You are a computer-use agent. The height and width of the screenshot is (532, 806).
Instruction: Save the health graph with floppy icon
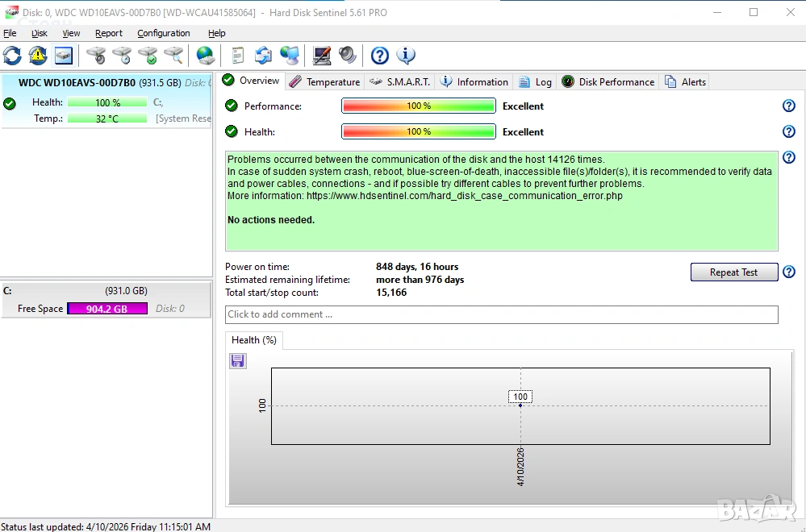tap(238, 361)
